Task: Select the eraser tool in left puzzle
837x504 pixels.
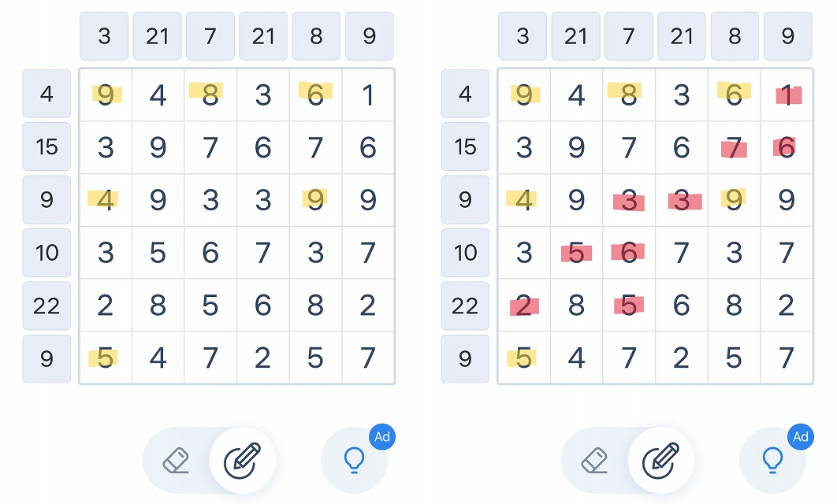Action: coord(177,460)
